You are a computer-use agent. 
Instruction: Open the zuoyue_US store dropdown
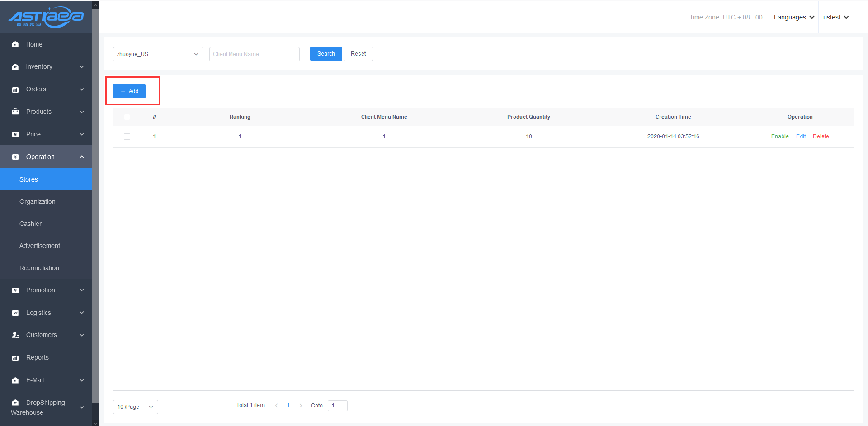[158, 54]
